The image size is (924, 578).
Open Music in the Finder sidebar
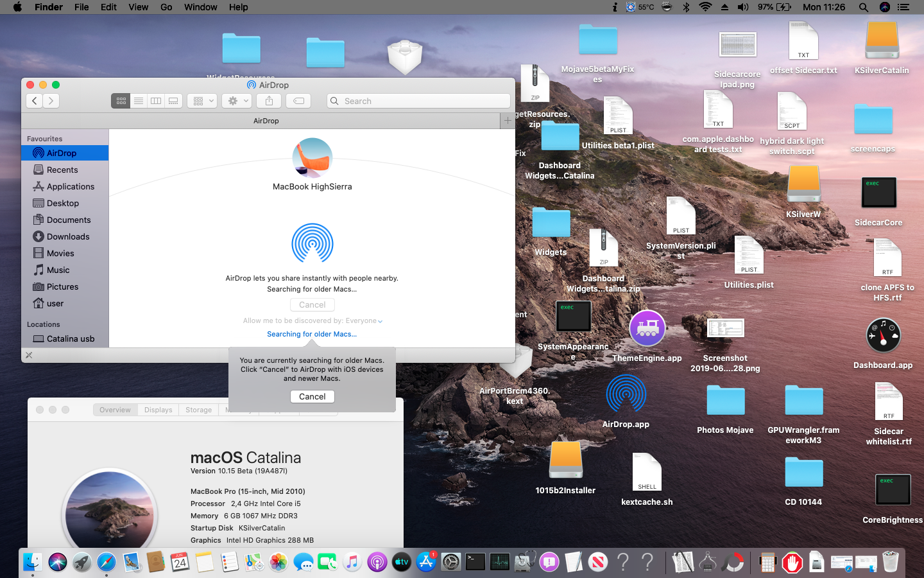65,270
